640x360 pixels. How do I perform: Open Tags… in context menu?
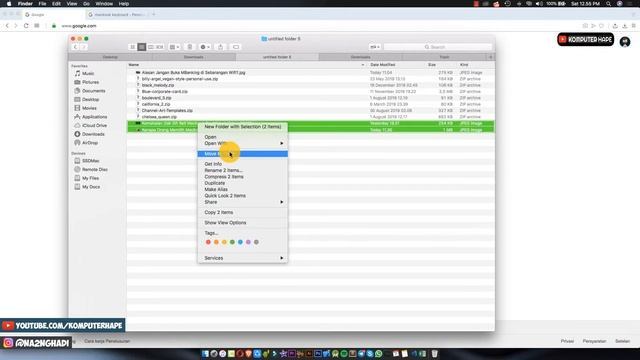pyautogui.click(x=242, y=233)
